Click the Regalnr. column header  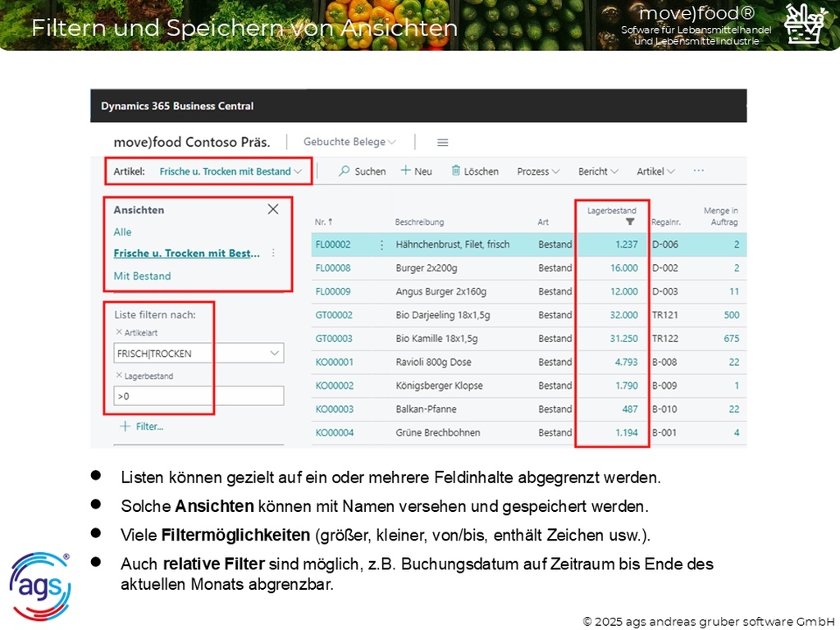(x=666, y=221)
